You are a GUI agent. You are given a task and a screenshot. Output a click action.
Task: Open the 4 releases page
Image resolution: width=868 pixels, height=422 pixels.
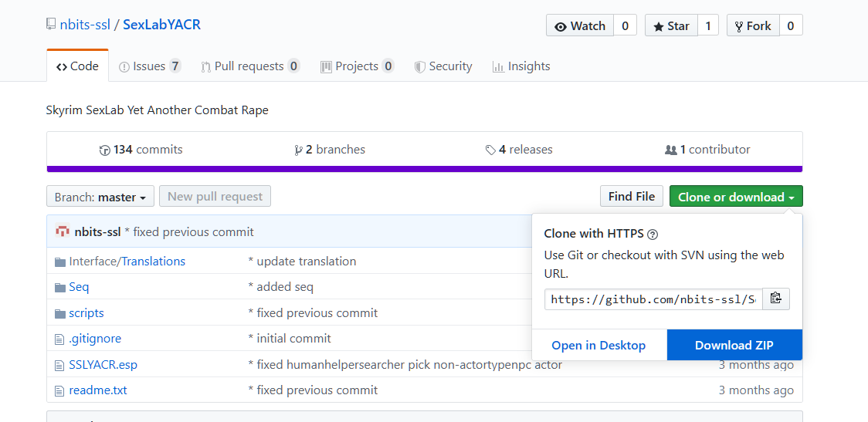[x=519, y=150]
